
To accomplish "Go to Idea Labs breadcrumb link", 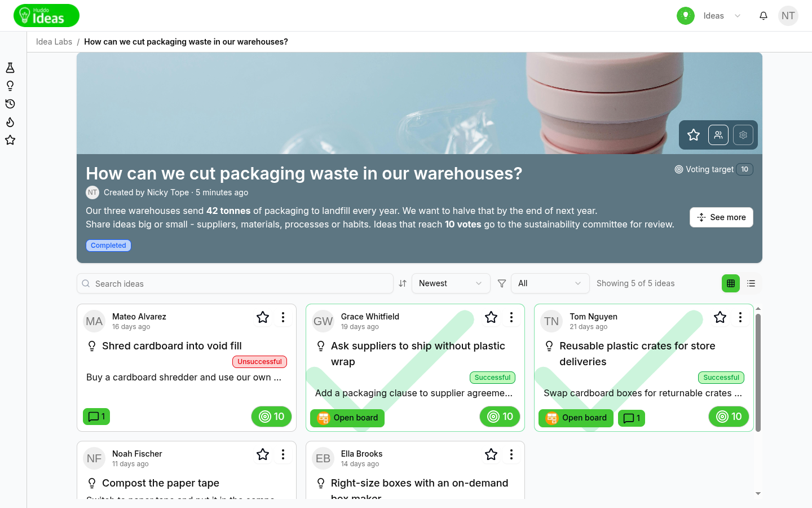I will (54, 42).
